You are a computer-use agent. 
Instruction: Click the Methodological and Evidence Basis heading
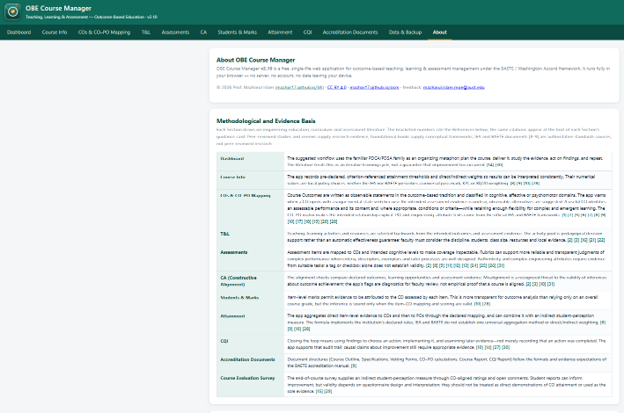tap(266, 121)
